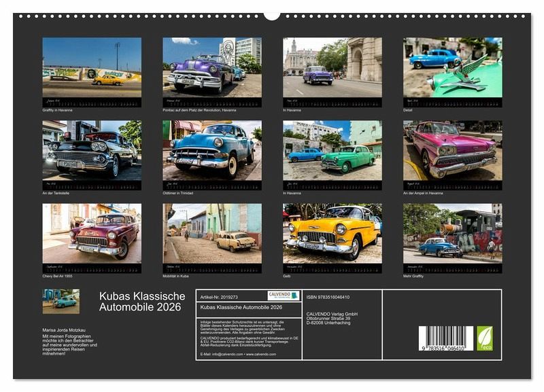Click the small author photo thumbnail
Screen dimensions: 544x392
(61, 301)
